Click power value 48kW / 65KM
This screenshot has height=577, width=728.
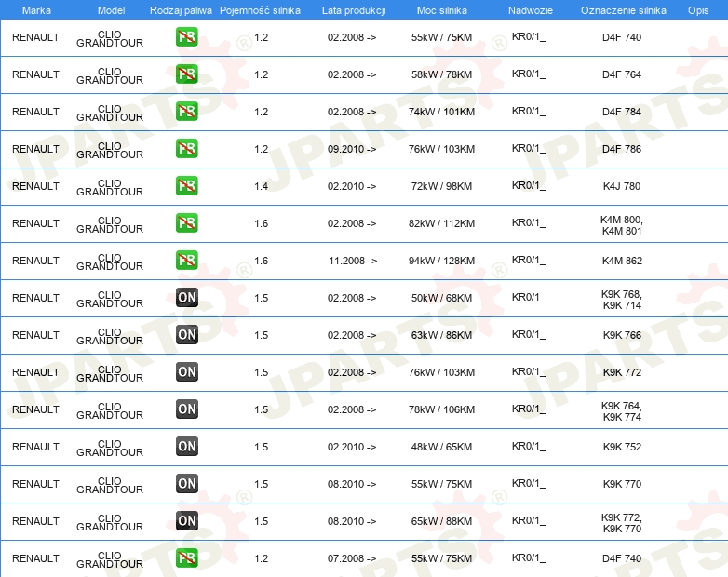(441, 447)
